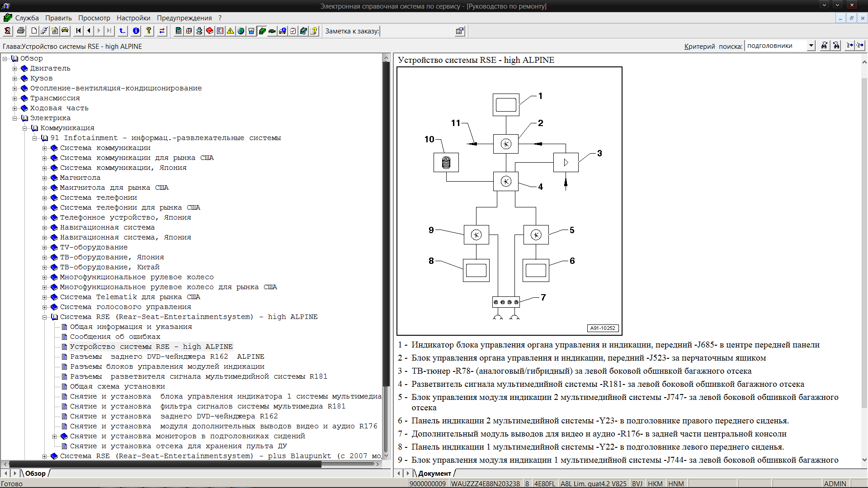
Task: Click the RSE system wiring diagram image
Action: click(x=509, y=201)
